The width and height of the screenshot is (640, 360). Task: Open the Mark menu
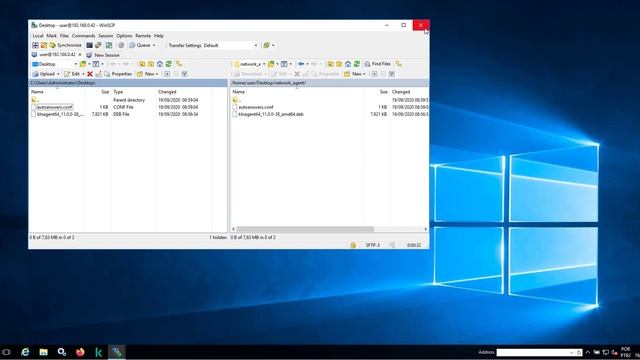(x=51, y=36)
